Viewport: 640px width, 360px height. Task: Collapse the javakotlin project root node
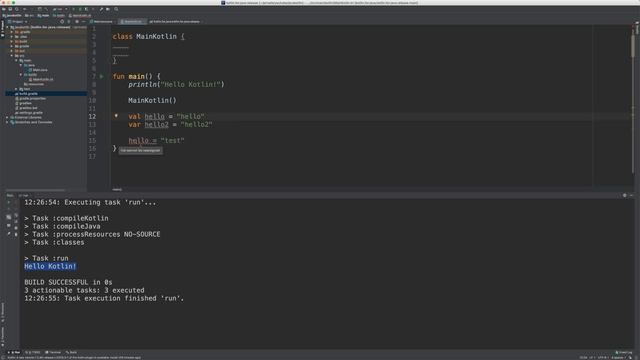tap(7, 27)
